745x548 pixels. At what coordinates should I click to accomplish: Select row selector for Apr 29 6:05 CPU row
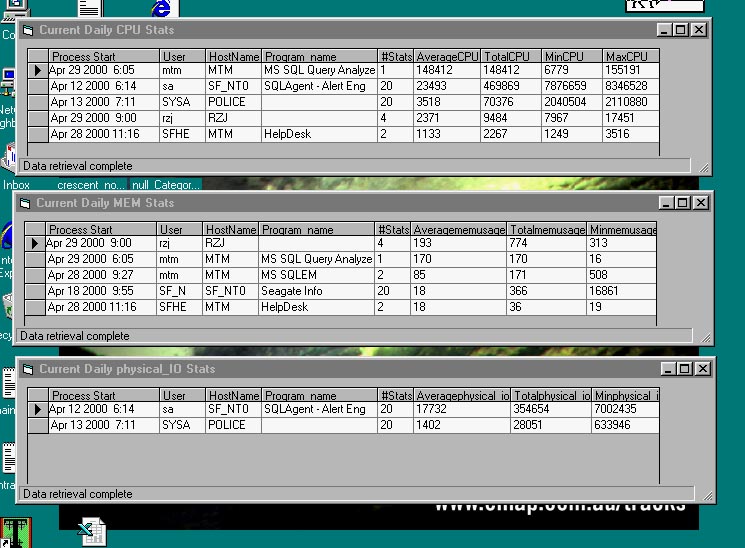[x=38, y=70]
